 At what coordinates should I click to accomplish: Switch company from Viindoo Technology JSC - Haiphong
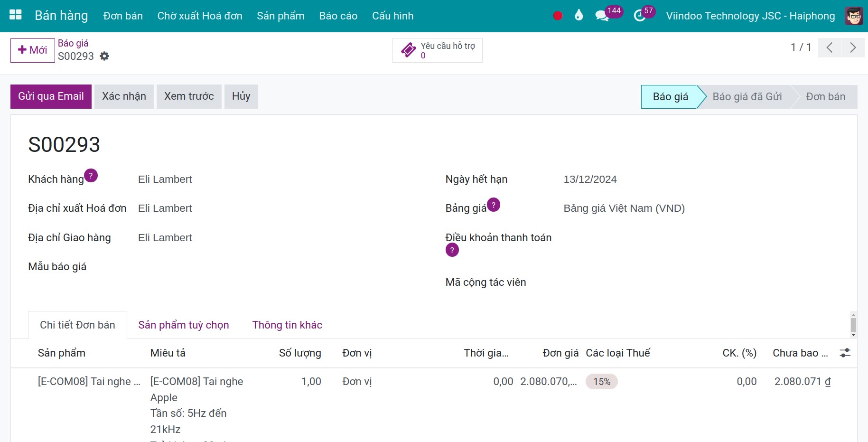click(x=750, y=16)
